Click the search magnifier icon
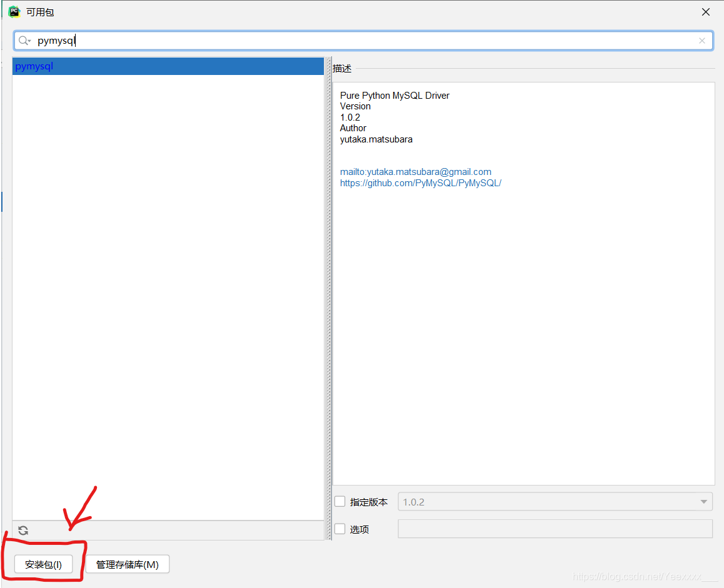The height and width of the screenshot is (588, 724). tap(24, 41)
